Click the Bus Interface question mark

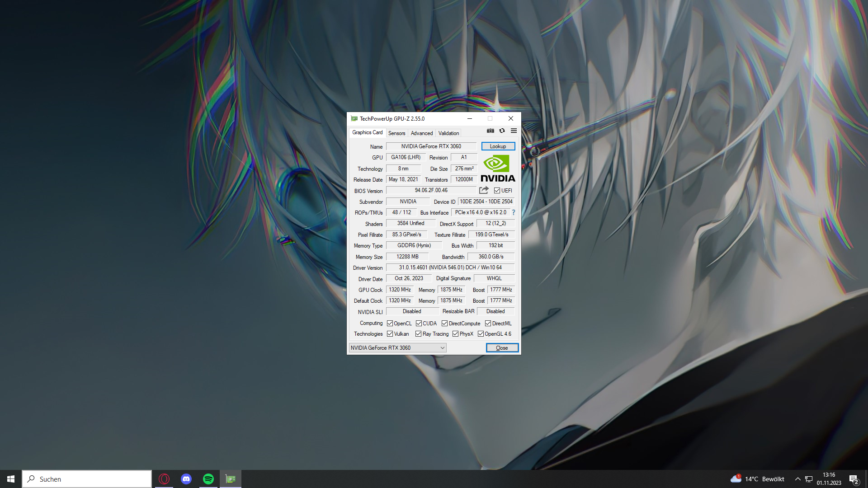[514, 212]
